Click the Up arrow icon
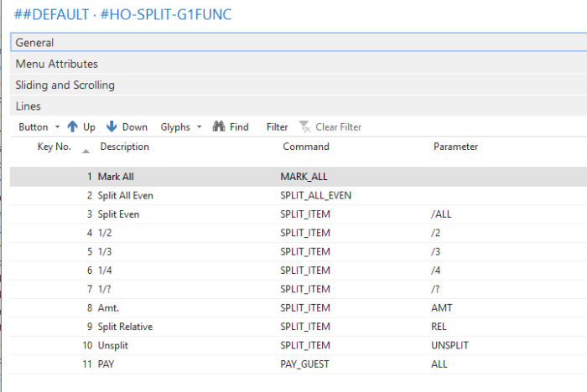587x392 pixels. tap(72, 127)
